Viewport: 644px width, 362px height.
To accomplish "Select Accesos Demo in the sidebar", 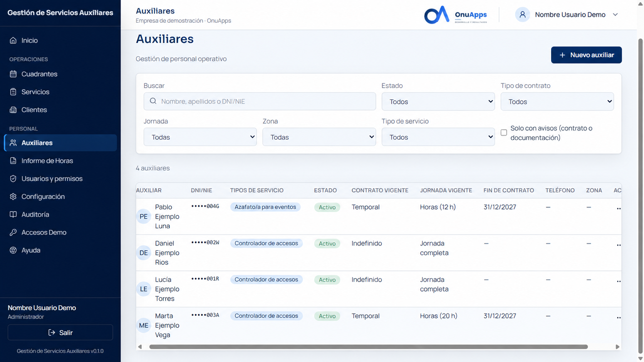I will pos(60,232).
